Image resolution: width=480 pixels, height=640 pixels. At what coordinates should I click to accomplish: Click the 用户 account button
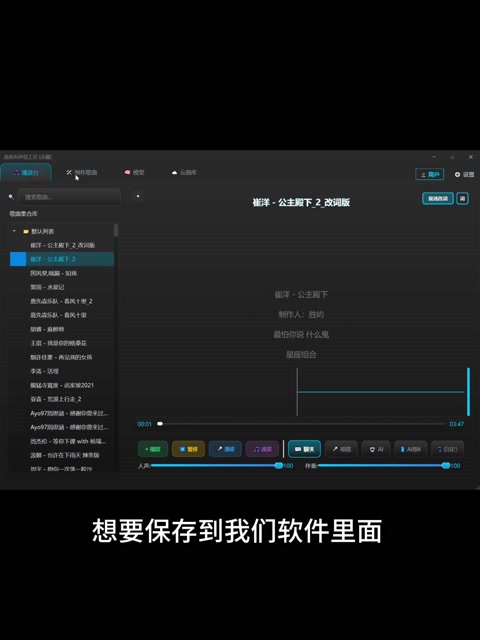429,174
